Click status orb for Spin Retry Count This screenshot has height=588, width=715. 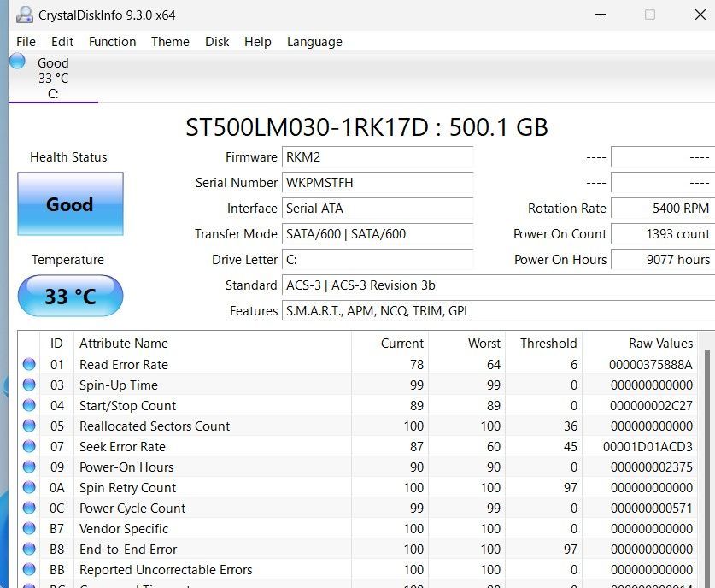29,487
